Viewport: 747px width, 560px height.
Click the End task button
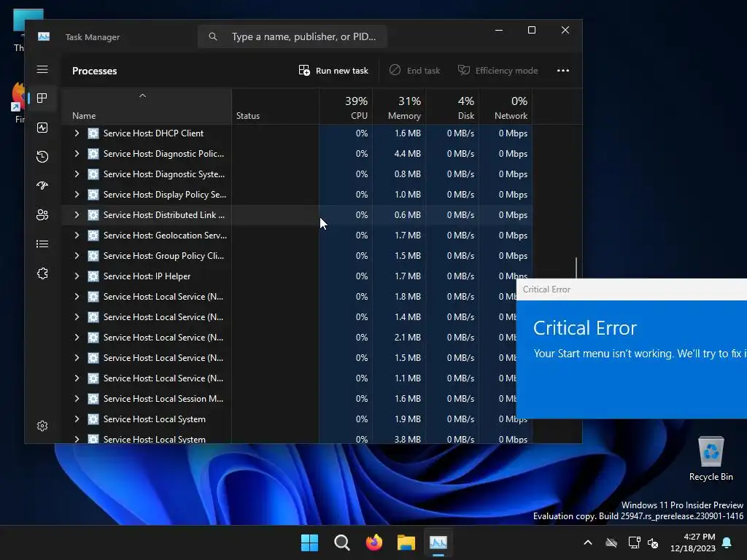(x=414, y=71)
